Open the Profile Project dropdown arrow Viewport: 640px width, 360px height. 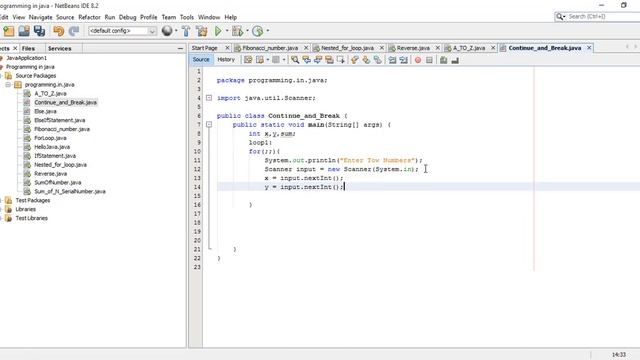pos(268,31)
